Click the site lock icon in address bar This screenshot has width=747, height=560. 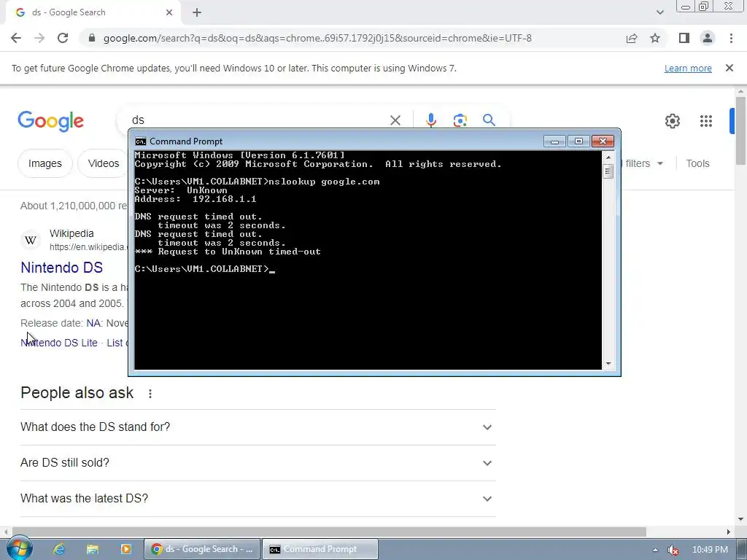point(92,38)
